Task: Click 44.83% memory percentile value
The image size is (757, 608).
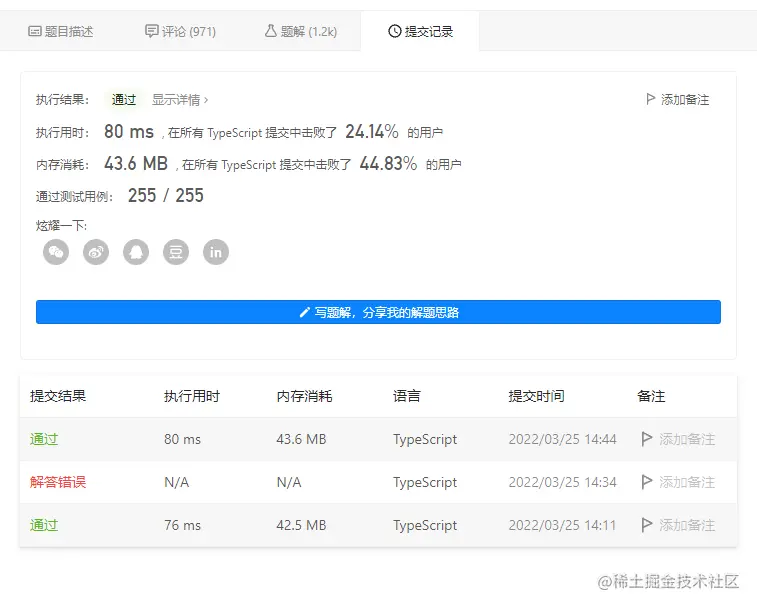Action: tap(388, 164)
